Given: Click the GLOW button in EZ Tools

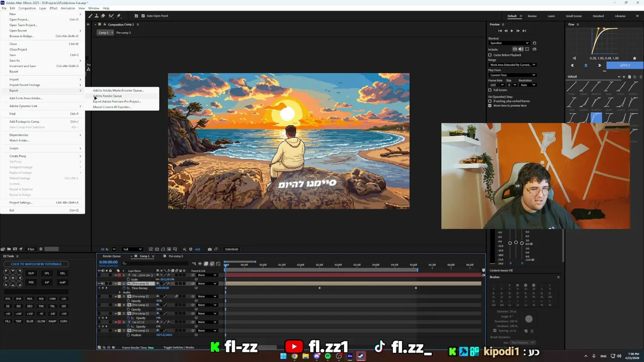Looking at the screenshot, I should (x=41, y=321).
